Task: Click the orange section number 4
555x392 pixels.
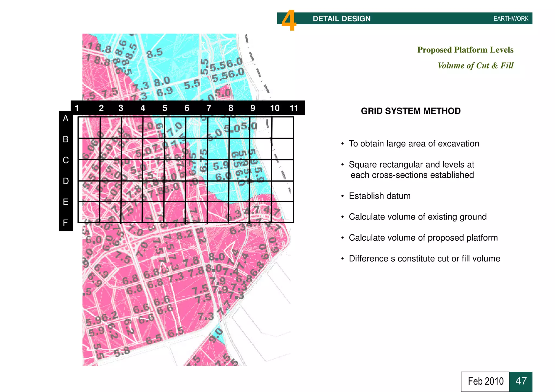Action: point(289,20)
